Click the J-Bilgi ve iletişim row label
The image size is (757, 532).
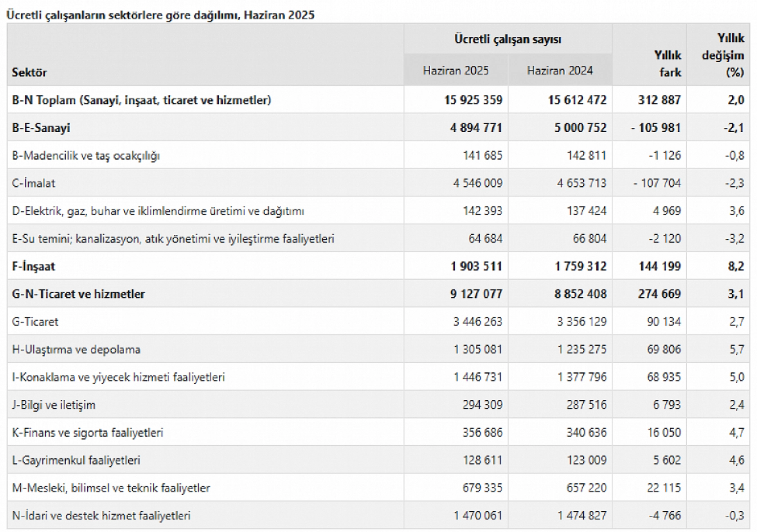[54, 405]
